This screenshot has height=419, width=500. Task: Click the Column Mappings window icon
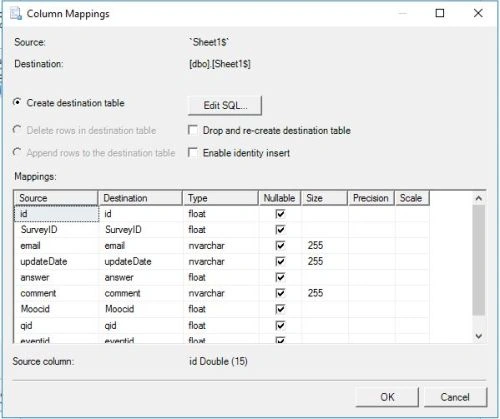coord(16,14)
